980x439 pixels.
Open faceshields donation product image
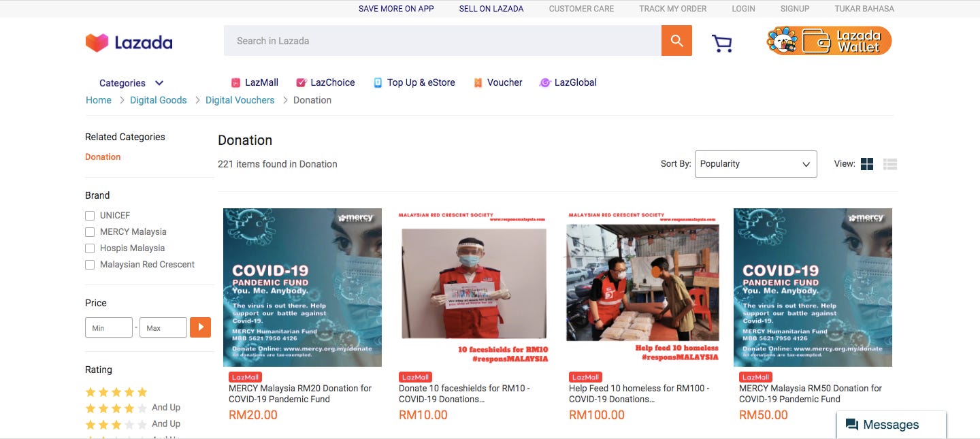[x=472, y=287]
